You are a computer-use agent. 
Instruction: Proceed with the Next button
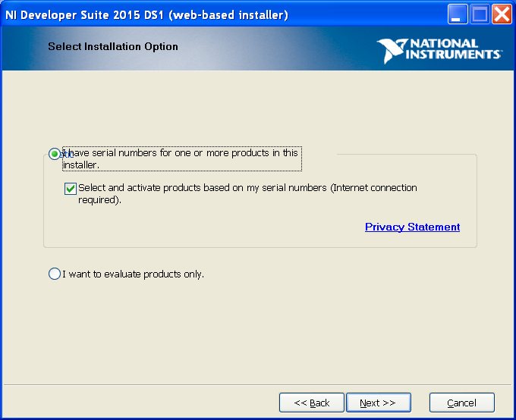pyautogui.click(x=379, y=403)
